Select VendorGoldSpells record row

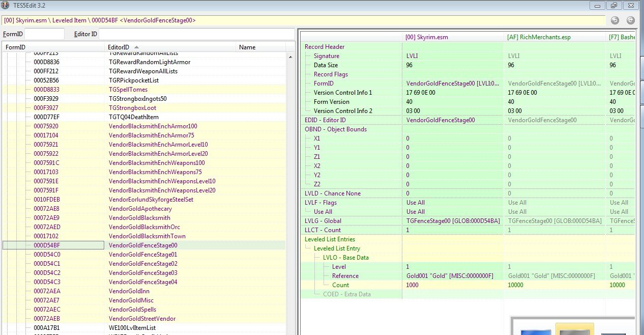(x=144, y=309)
